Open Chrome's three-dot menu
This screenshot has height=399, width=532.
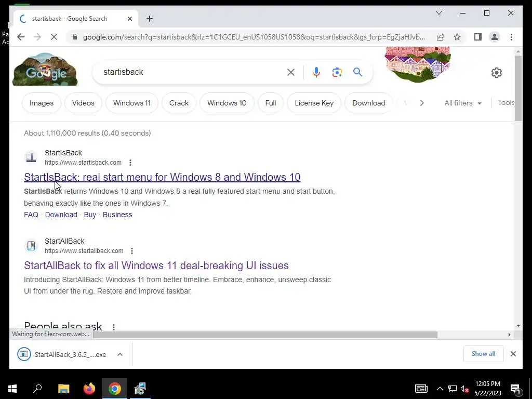pos(511,37)
